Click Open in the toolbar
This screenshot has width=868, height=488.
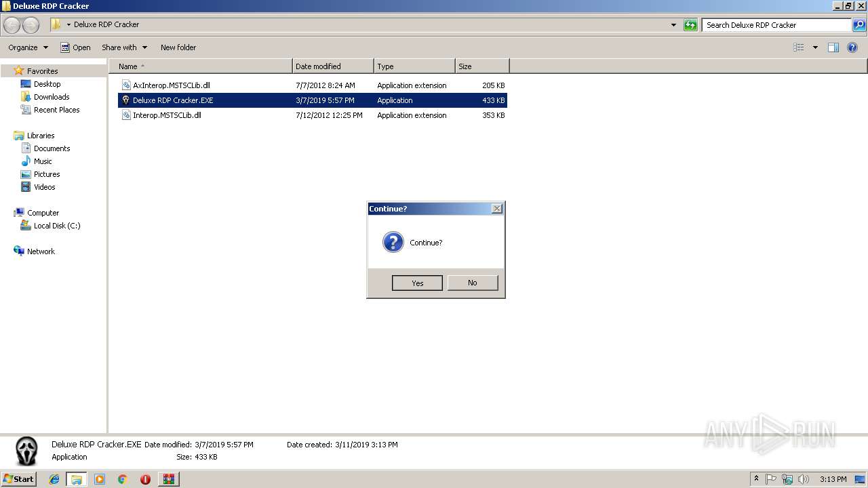pos(75,47)
